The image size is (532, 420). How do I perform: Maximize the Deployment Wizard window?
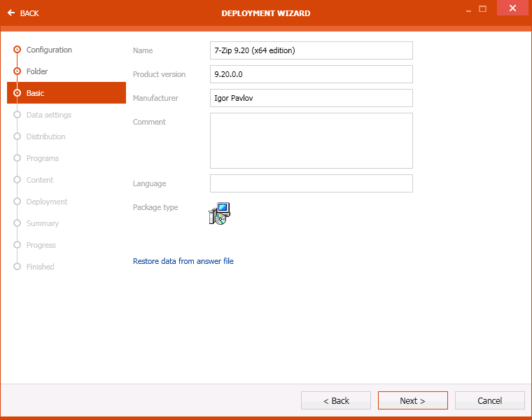[x=483, y=9]
